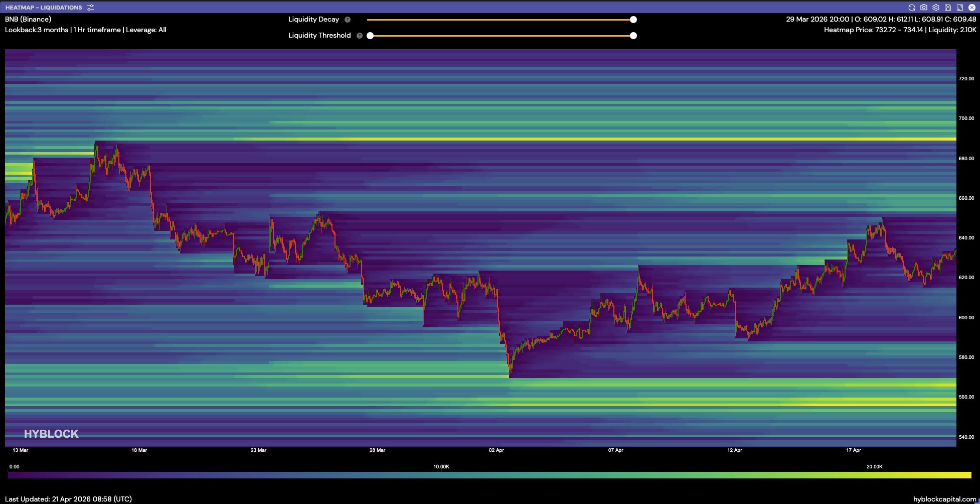Screen dimensions: 980x504
Task: Open heatmap settings gear
Action: pos(935,8)
